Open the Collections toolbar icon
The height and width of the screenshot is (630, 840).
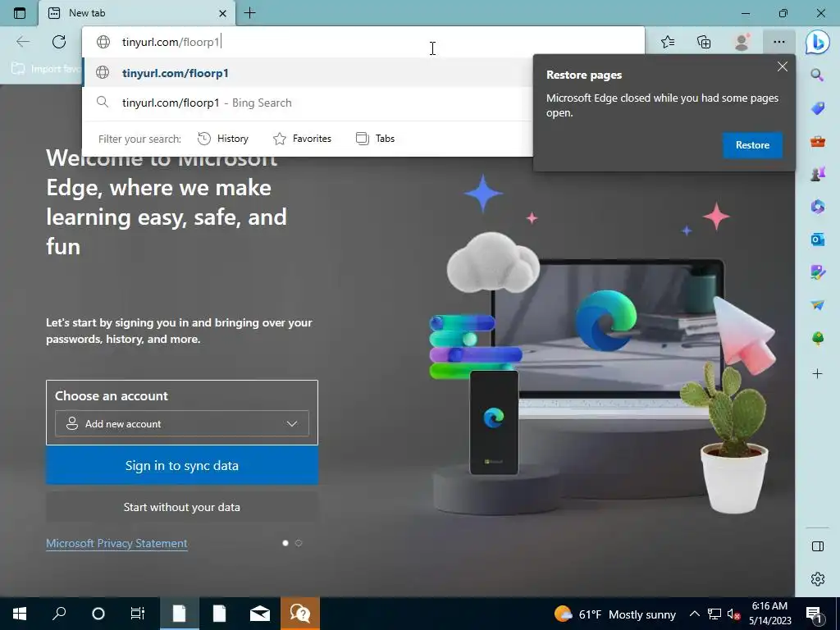[704, 42]
